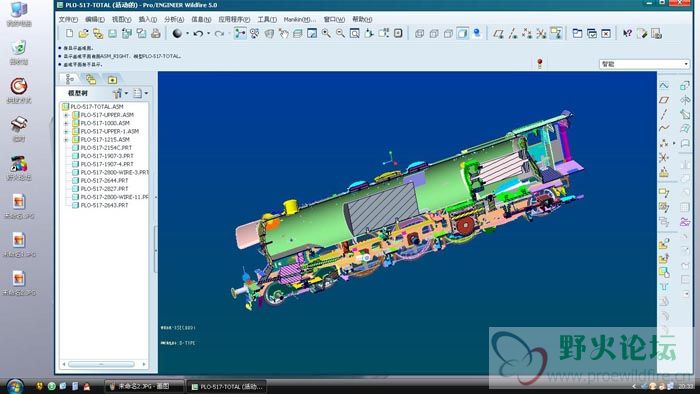The height and width of the screenshot is (394, 700).
Task: Click the model tree horizontal scrollbar
Action: click(101, 364)
